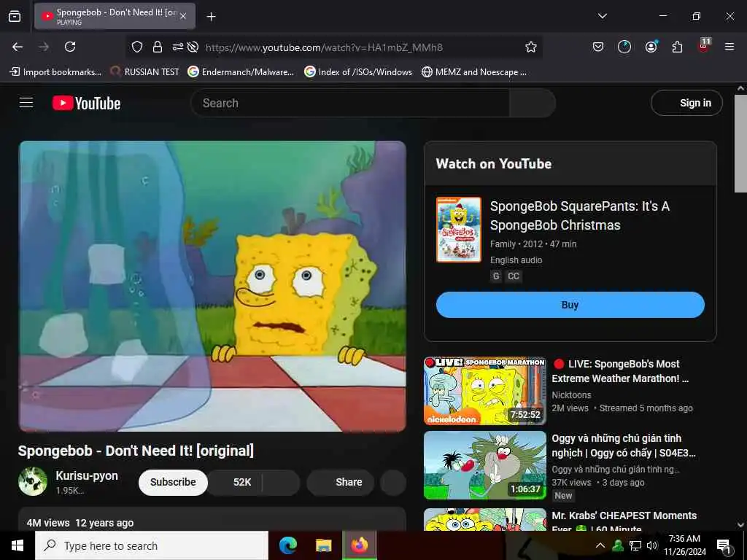747x560 pixels.
Task: Click the YouTube Search field
Action: coord(350,103)
